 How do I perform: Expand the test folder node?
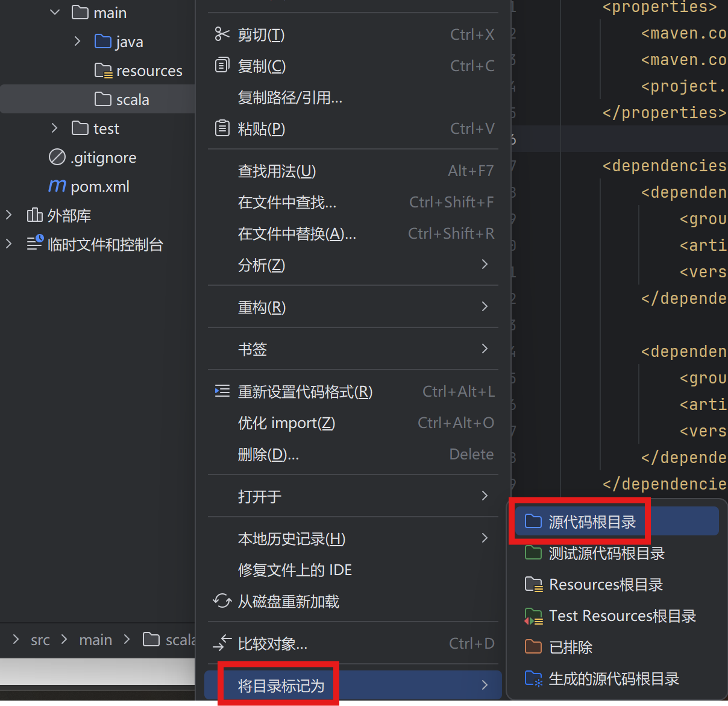[x=55, y=128]
